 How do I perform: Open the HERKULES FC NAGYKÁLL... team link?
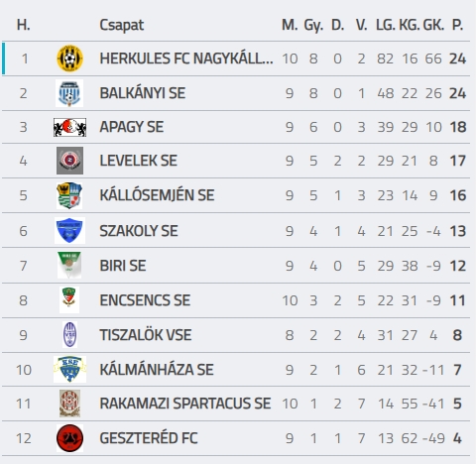186,58
